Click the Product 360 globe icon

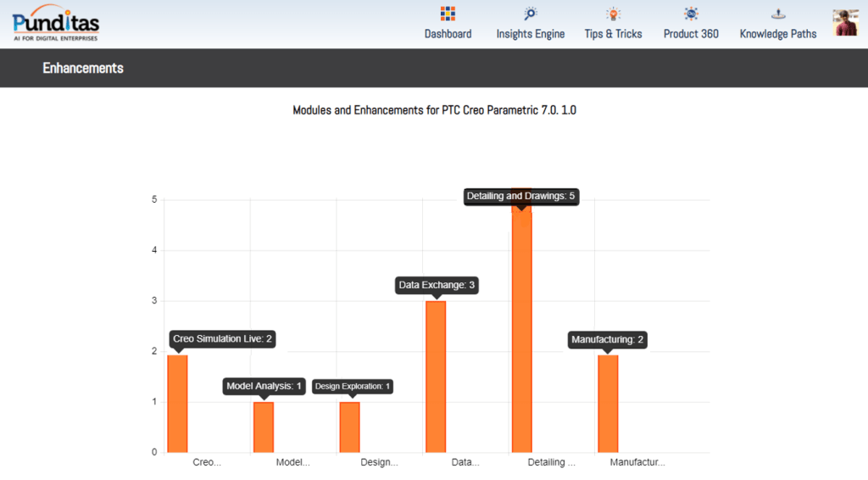pos(691,14)
